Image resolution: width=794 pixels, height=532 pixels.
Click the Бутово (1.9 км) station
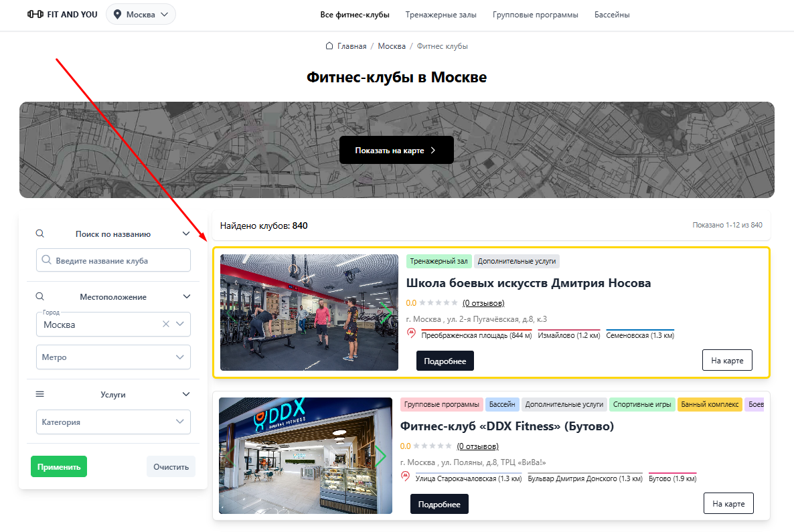click(672, 478)
